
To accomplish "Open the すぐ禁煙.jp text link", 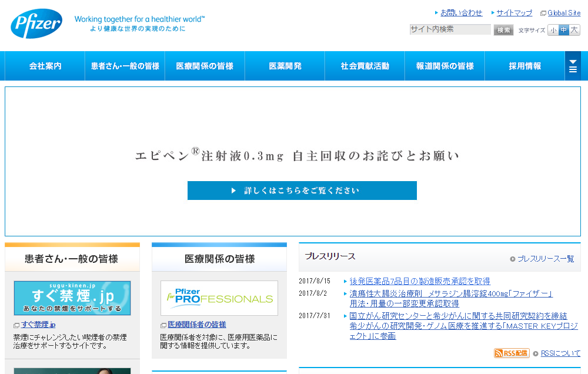I will pos(38,325).
